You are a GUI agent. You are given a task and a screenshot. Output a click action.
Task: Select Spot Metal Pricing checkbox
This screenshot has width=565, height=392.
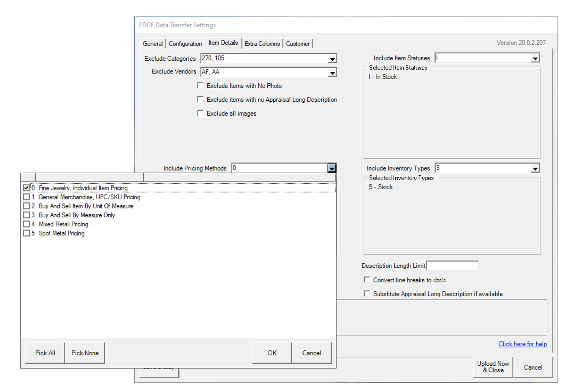tap(26, 233)
